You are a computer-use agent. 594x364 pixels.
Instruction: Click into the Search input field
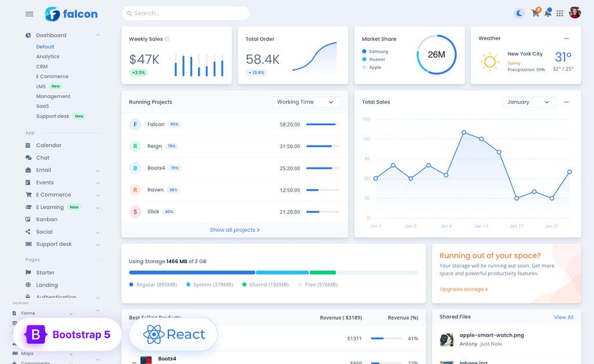coord(186,13)
